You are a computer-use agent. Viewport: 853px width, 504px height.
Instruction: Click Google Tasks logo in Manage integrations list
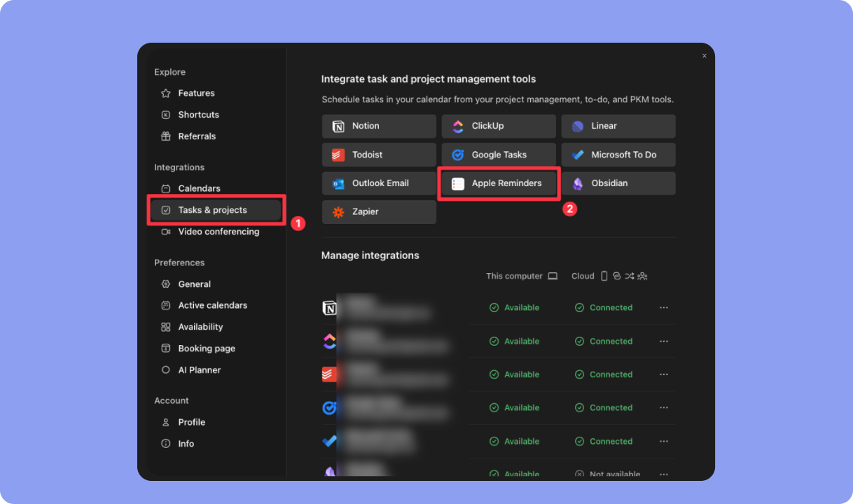[x=329, y=407]
